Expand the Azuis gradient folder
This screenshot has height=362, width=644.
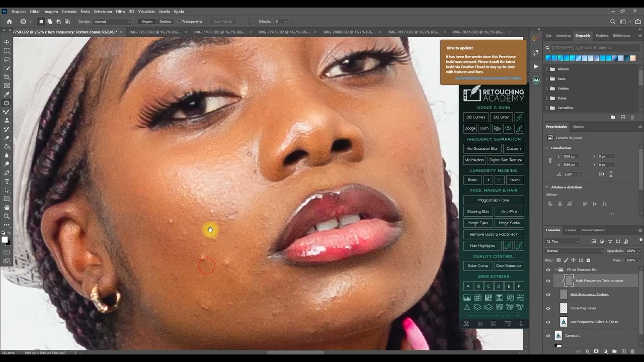pyautogui.click(x=547, y=78)
